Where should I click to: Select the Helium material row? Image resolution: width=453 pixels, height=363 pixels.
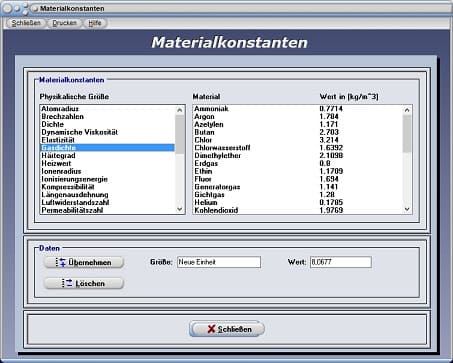298,203
